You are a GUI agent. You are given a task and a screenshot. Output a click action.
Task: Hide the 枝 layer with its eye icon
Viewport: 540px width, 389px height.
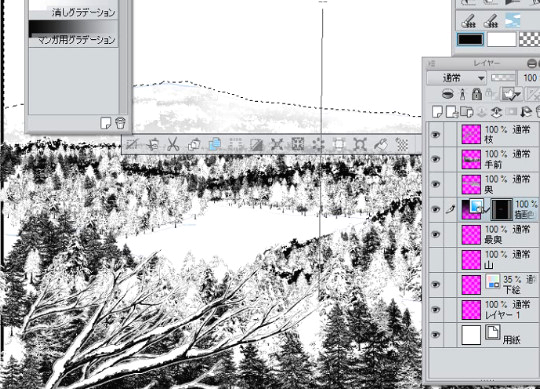435,134
